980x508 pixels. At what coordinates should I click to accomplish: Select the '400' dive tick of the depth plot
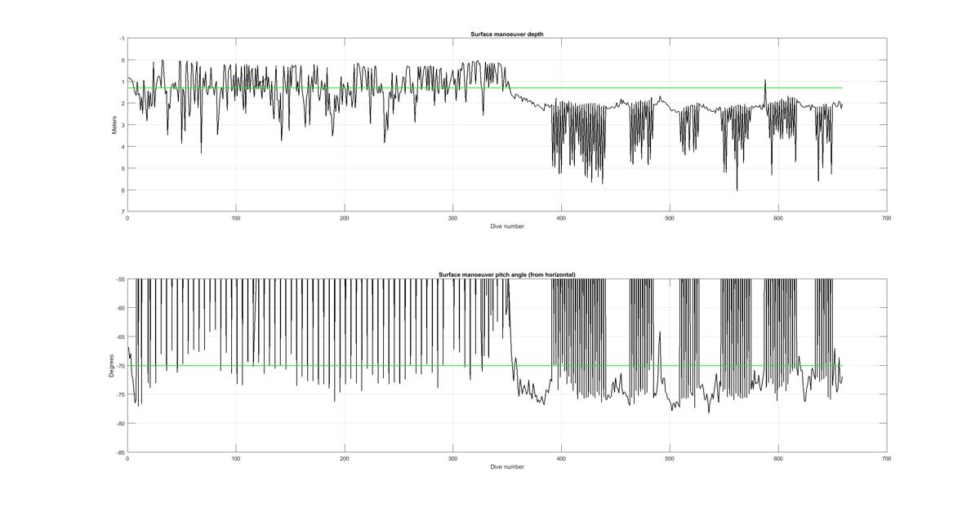[561, 218]
